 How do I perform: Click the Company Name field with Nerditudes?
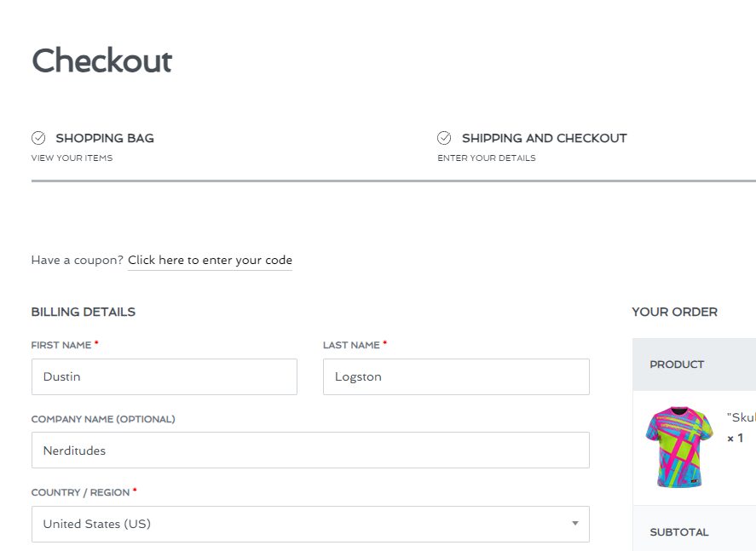click(309, 451)
